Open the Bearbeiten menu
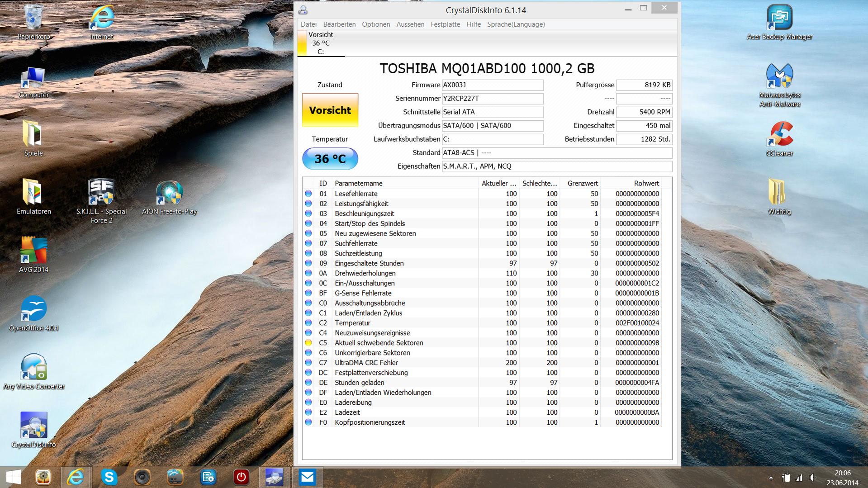 (x=339, y=24)
